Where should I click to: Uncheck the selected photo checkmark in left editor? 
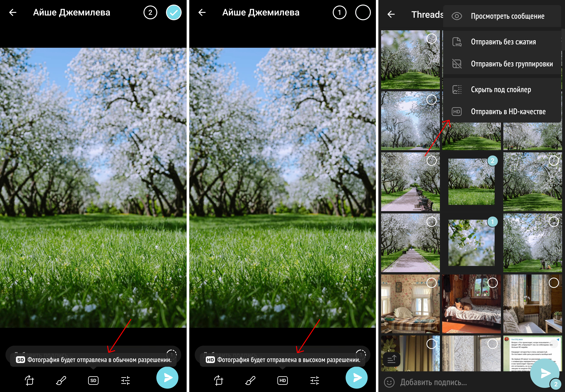click(174, 13)
